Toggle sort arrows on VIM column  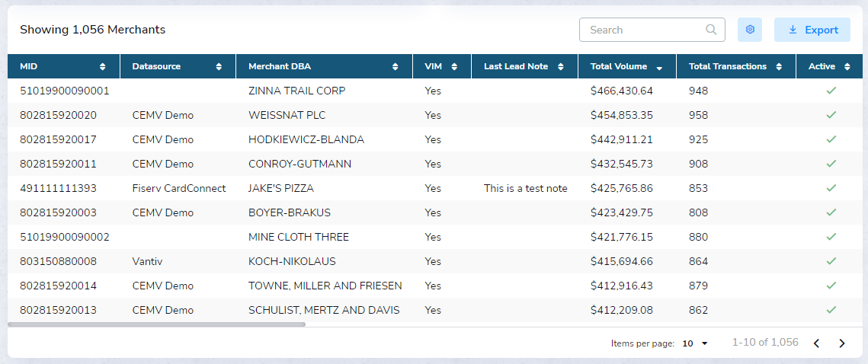click(454, 67)
